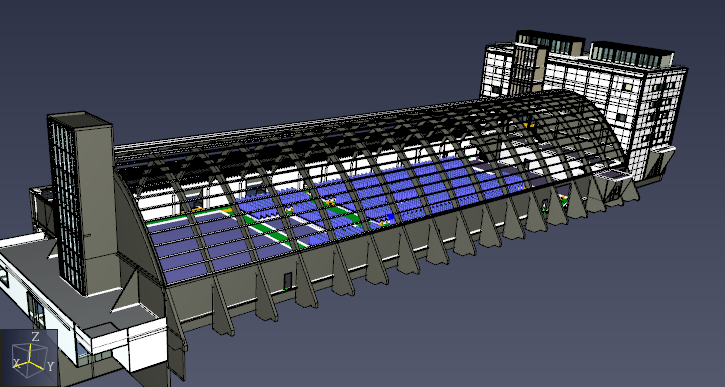Image resolution: width=725 pixels, height=387 pixels.
Task: Pick the small door in the concrete side wall
Action: click(x=288, y=280)
